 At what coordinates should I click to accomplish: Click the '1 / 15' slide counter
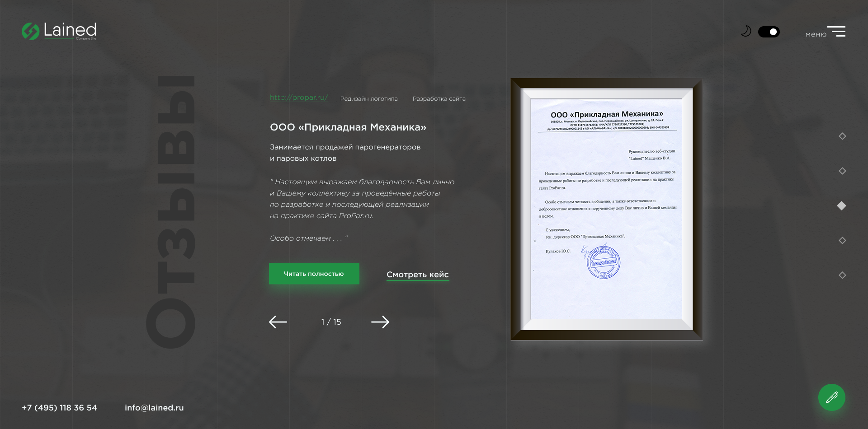point(331,322)
